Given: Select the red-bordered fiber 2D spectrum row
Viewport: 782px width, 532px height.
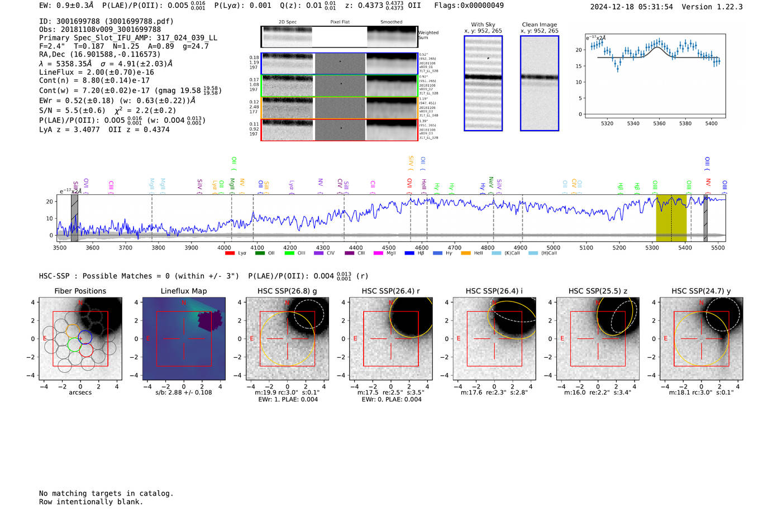Looking at the screenshot, I should tap(339, 130).
